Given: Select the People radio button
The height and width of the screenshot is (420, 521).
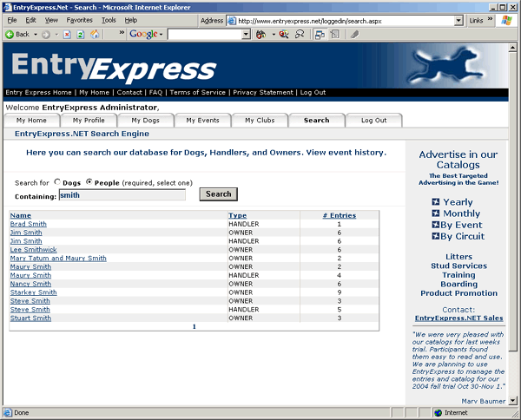Looking at the screenshot, I should coord(89,182).
